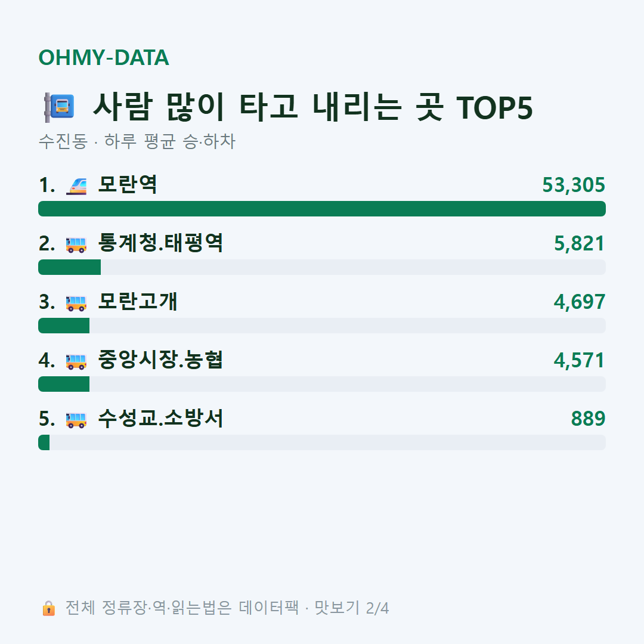644x644 pixels.
Task: Select the OHMY-DATA brand label
Action: (104, 57)
